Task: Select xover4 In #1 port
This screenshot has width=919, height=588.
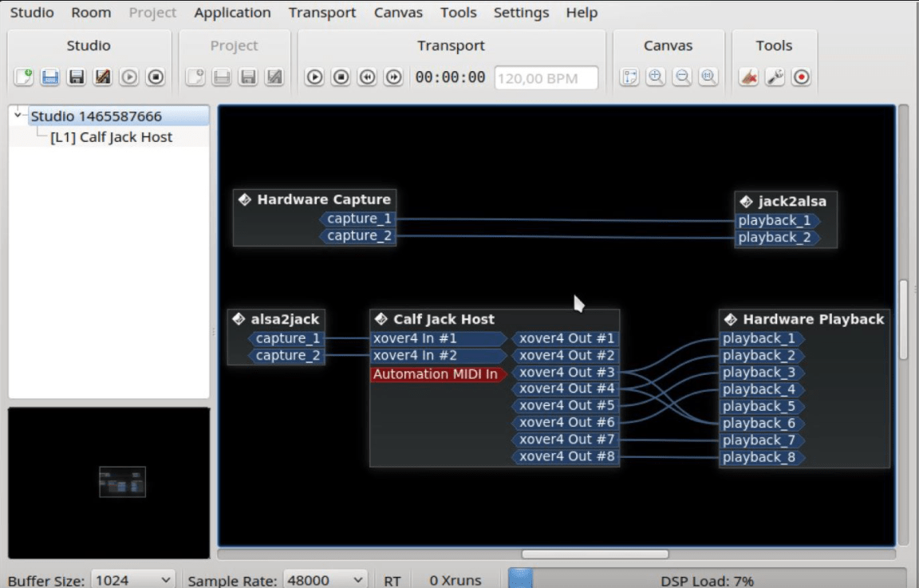Action: tap(439, 338)
